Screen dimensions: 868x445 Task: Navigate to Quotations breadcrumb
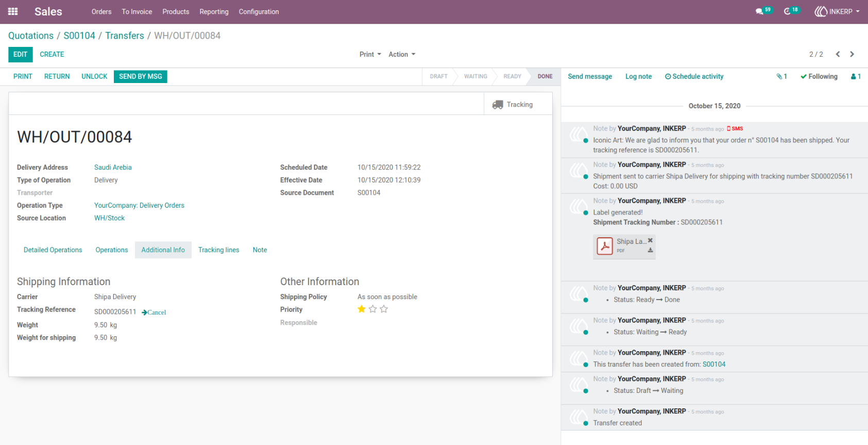click(31, 36)
